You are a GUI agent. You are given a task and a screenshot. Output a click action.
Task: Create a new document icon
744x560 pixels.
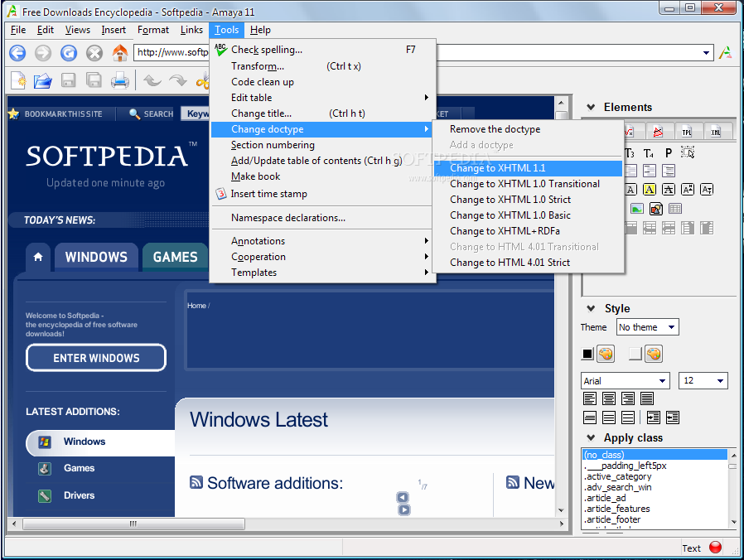point(18,80)
